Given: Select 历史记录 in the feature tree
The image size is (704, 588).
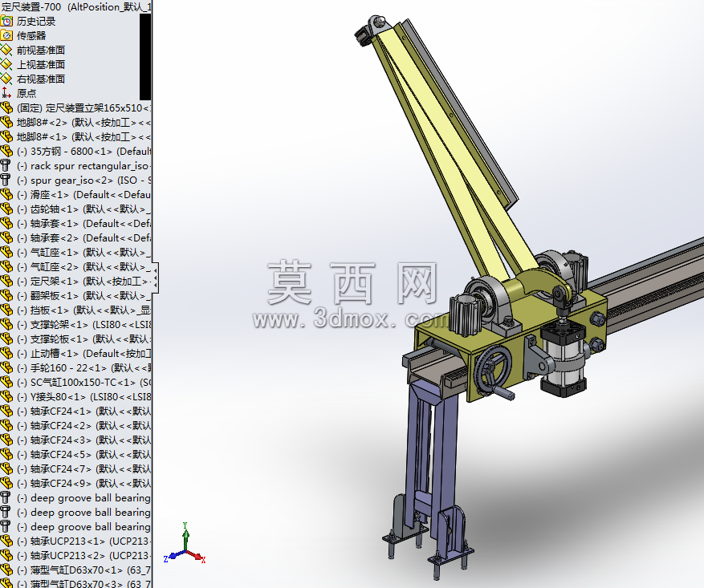Looking at the screenshot, I should [36, 21].
